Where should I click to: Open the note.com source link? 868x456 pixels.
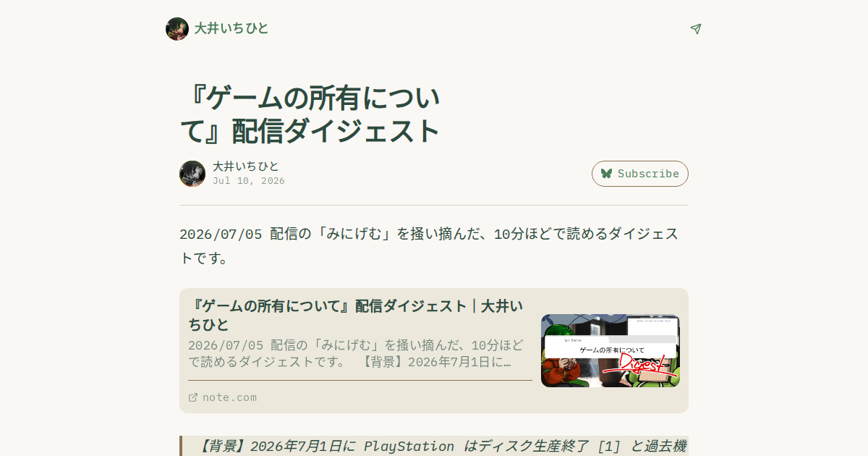229,397
